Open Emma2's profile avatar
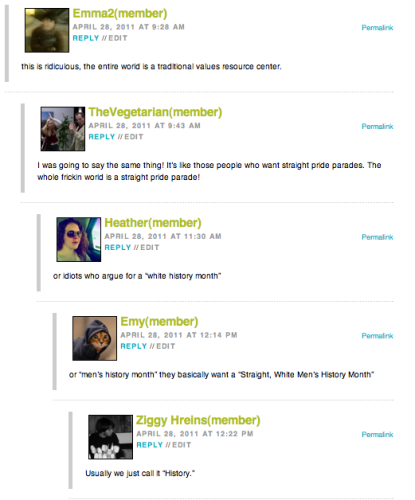The height and width of the screenshot is (500, 415). (47, 30)
